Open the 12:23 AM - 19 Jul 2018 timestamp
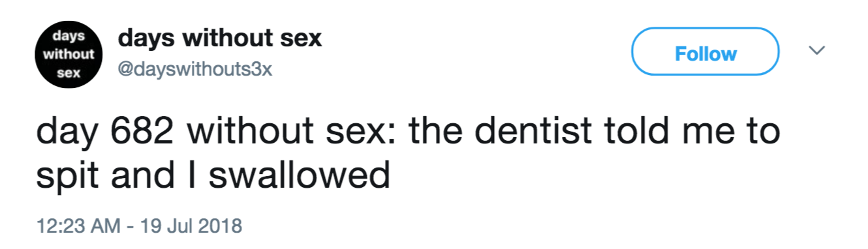Image resolution: width=868 pixels, height=249 pixels. (138, 226)
